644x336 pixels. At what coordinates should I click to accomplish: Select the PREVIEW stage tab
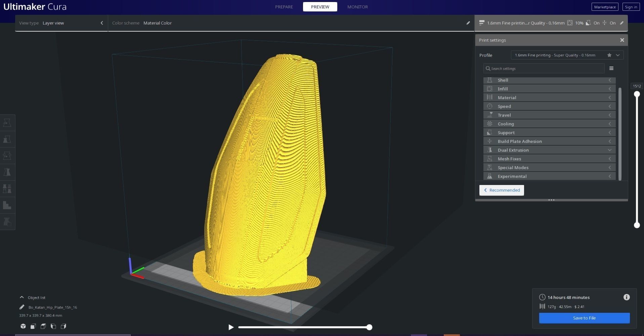(x=320, y=7)
